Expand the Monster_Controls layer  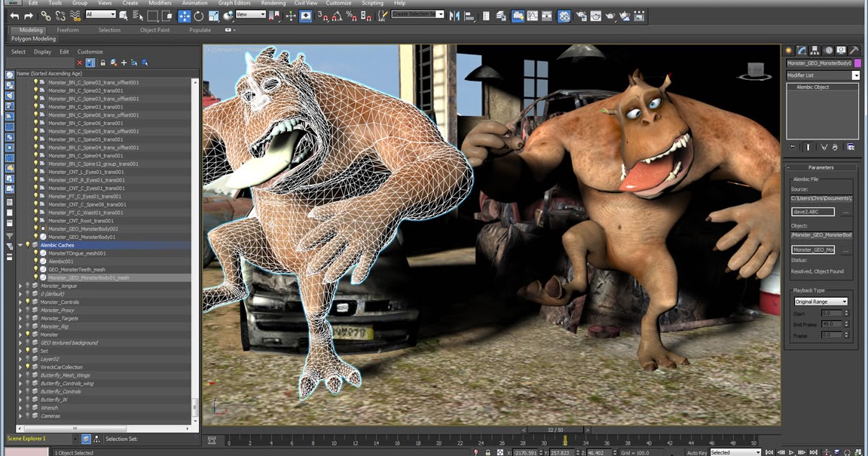20,302
